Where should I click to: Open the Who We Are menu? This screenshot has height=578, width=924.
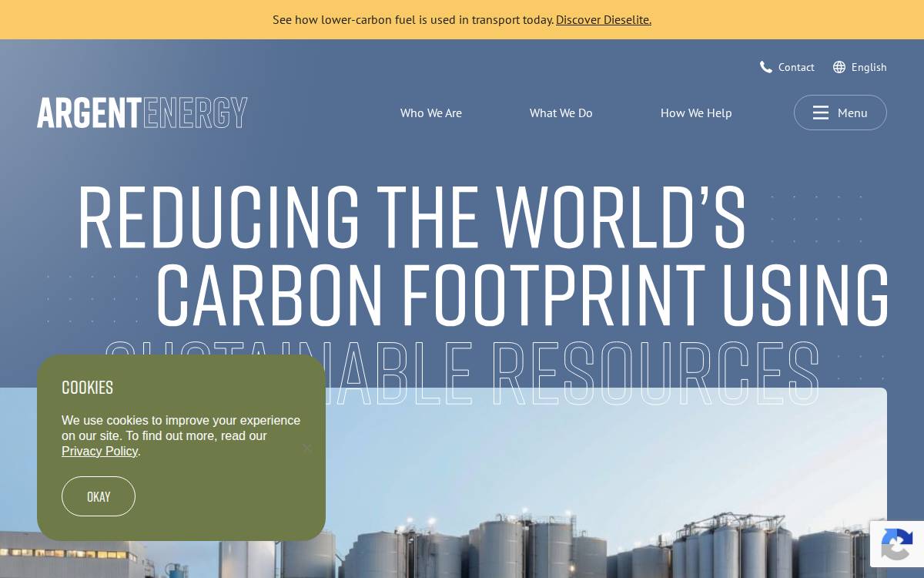pyautogui.click(x=431, y=113)
